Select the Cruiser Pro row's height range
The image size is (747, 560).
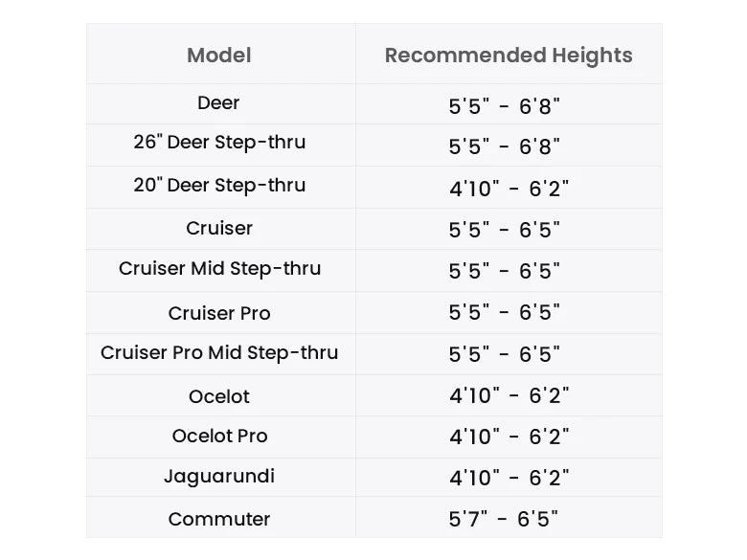click(505, 313)
